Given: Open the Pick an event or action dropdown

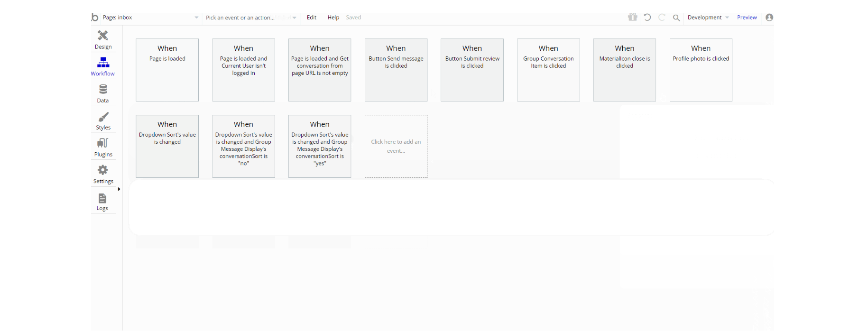Looking at the screenshot, I should click(x=251, y=18).
